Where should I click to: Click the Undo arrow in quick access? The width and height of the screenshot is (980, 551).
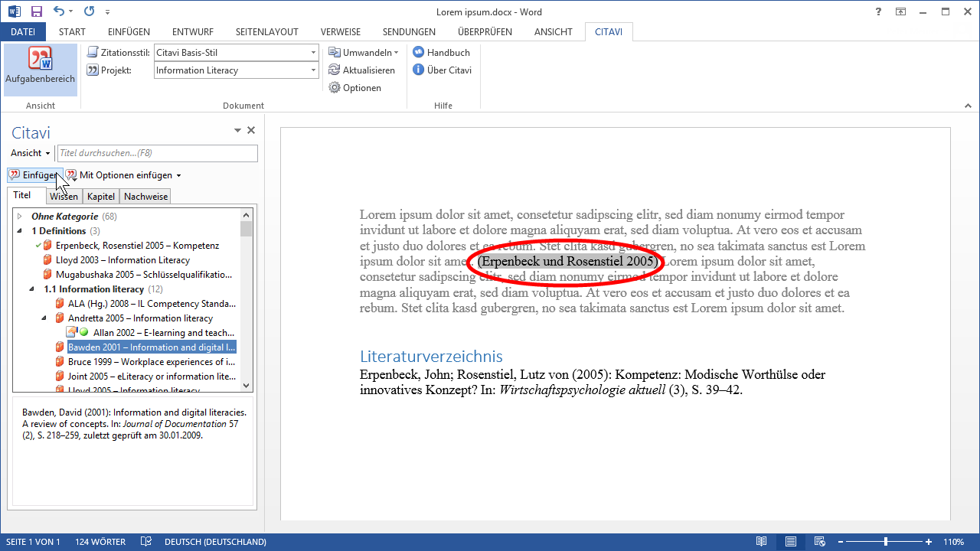click(59, 11)
